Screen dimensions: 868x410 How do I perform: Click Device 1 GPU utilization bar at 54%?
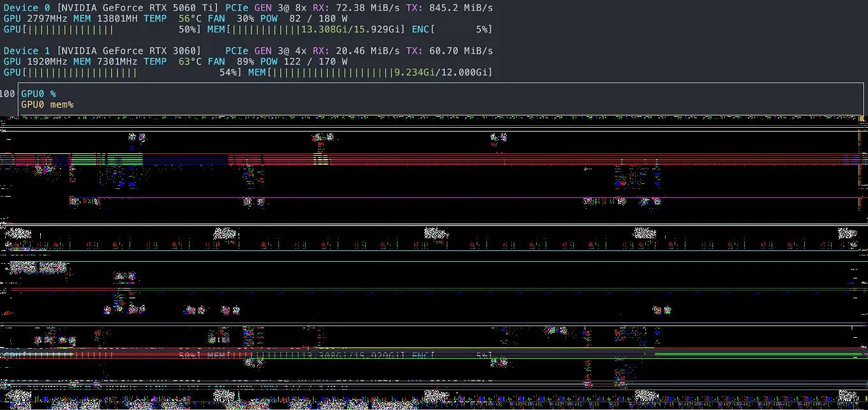pos(123,72)
